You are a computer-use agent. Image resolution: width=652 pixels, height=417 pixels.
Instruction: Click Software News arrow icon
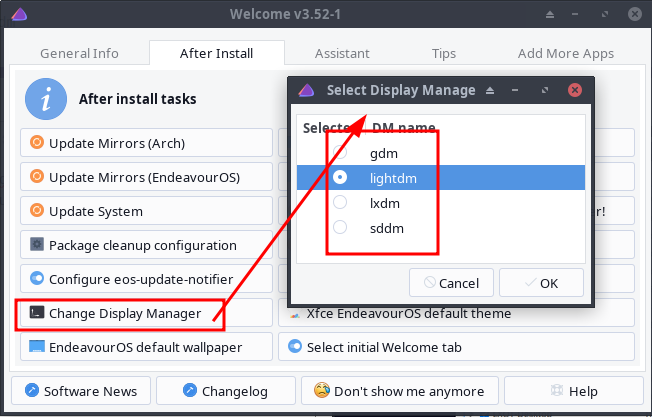pyautogui.click(x=32, y=390)
